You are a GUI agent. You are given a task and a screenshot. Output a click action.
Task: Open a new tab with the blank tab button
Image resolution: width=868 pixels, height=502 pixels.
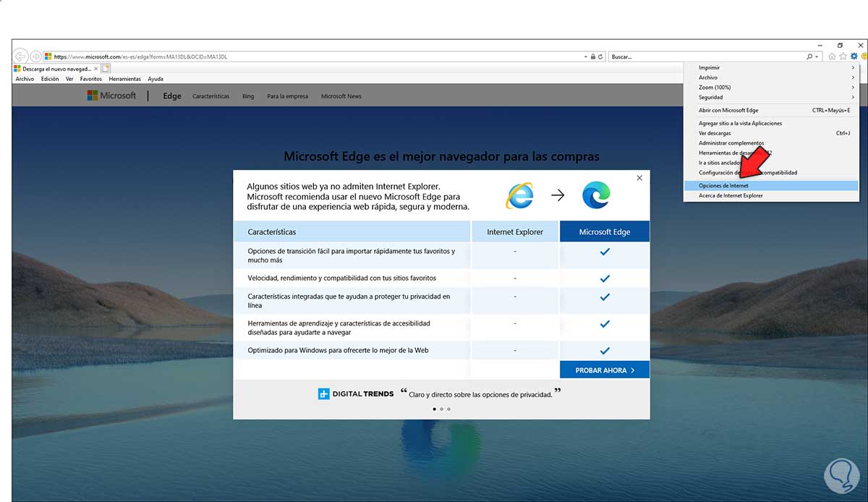coord(106,69)
